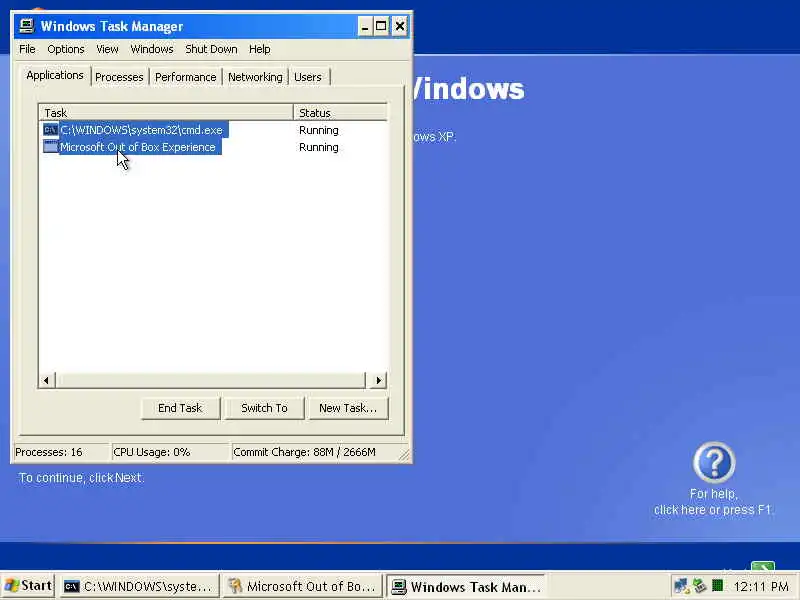Click Running status for Out of Box Experience

pos(319,147)
